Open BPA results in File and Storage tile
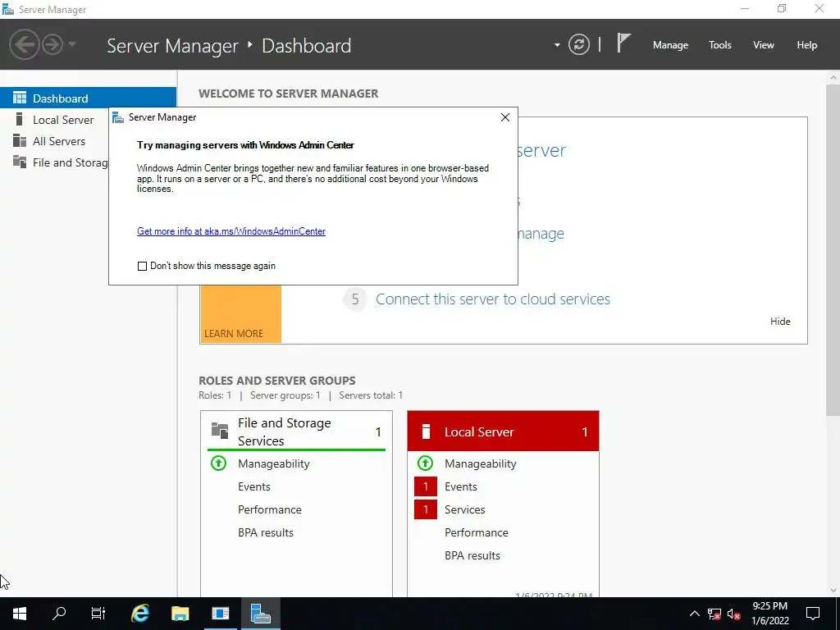840x630 pixels. click(x=265, y=533)
